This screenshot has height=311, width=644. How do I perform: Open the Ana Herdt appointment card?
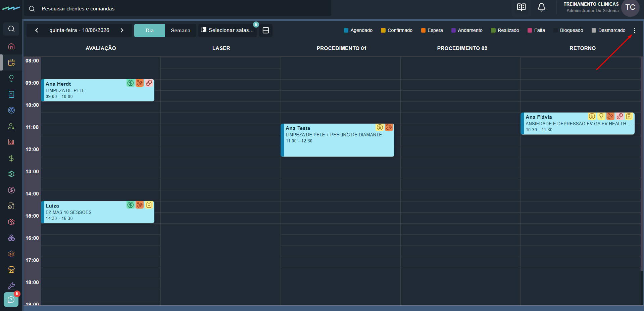98,90
